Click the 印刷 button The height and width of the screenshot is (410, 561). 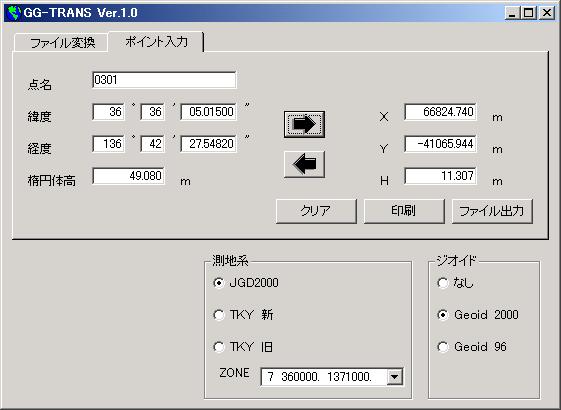coord(404,211)
